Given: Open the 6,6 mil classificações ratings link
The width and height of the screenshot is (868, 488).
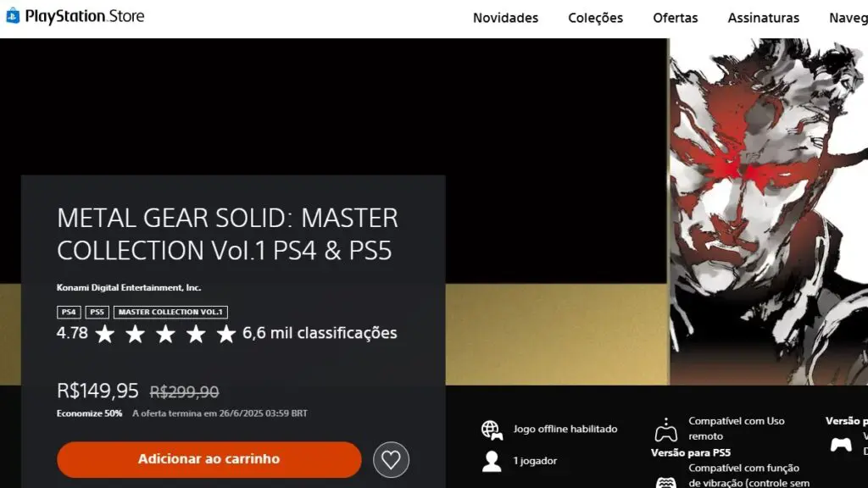Looking at the screenshot, I should point(320,333).
